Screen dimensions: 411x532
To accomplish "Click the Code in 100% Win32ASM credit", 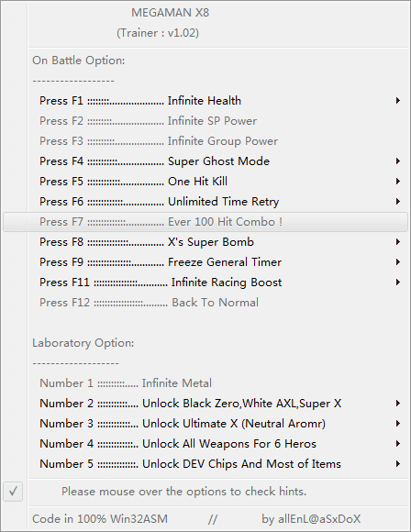I will [100, 519].
